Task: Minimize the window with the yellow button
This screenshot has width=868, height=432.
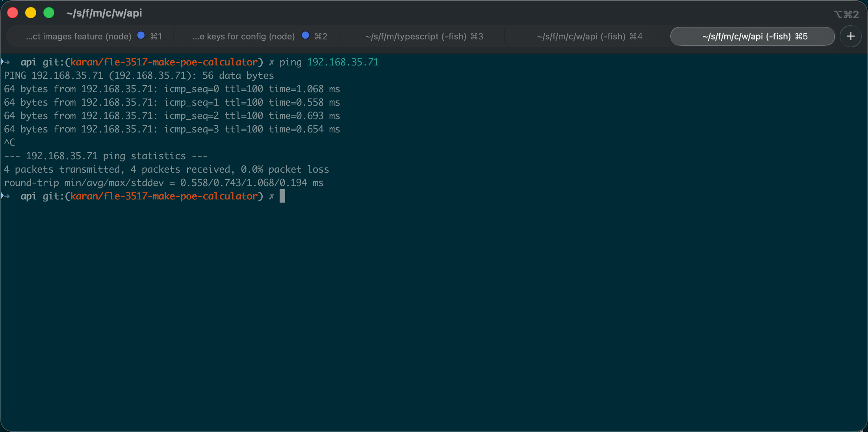Action: pyautogui.click(x=31, y=13)
